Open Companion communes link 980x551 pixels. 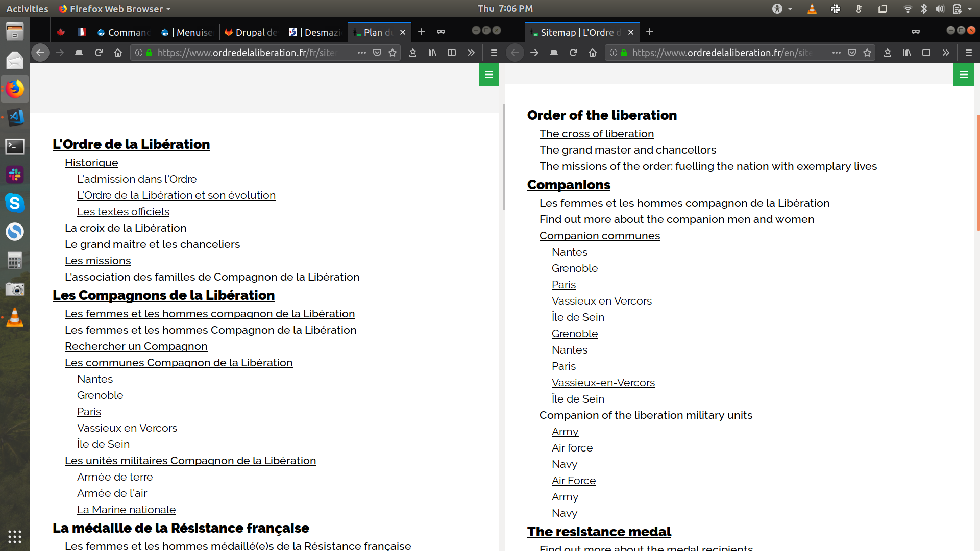point(600,236)
